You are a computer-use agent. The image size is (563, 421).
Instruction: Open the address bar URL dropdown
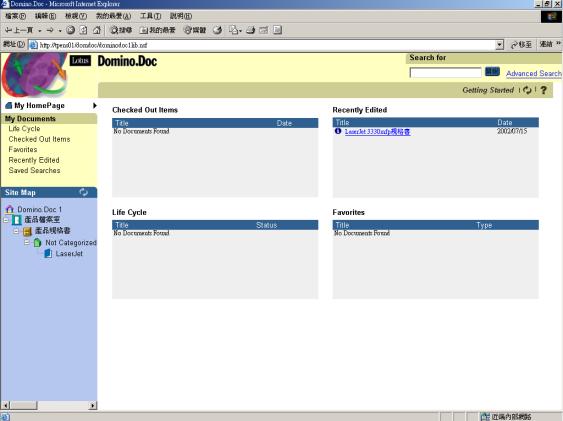499,45
